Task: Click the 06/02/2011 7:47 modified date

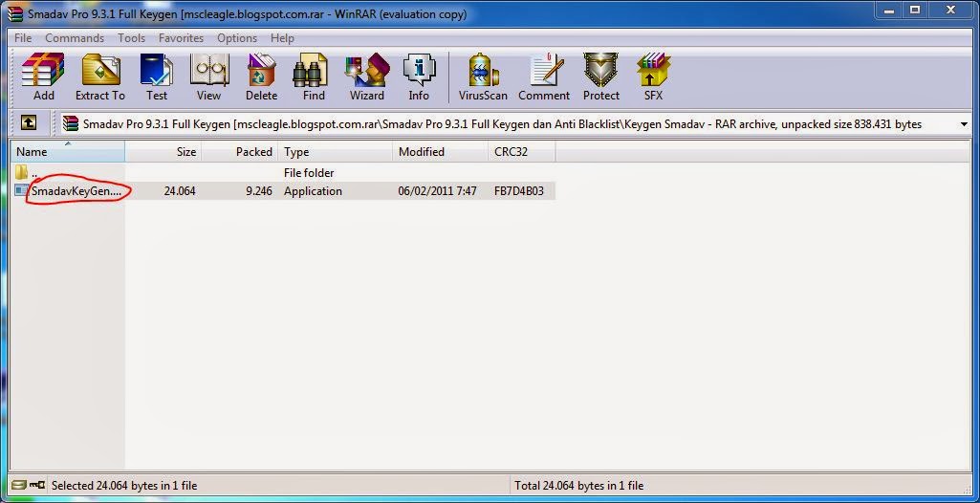Action: (x=438, y=191)
